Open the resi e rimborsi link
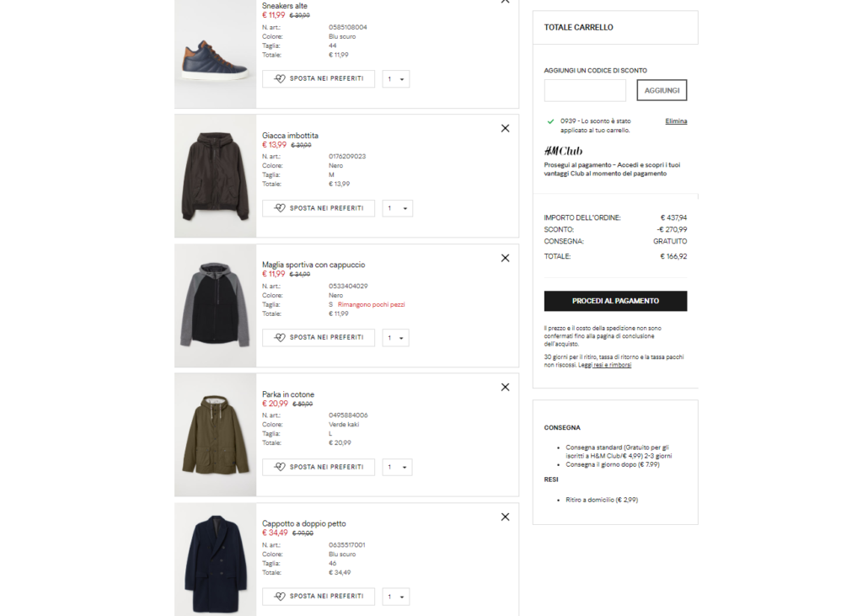Screen dimensions: 863x616 (612, 365)
